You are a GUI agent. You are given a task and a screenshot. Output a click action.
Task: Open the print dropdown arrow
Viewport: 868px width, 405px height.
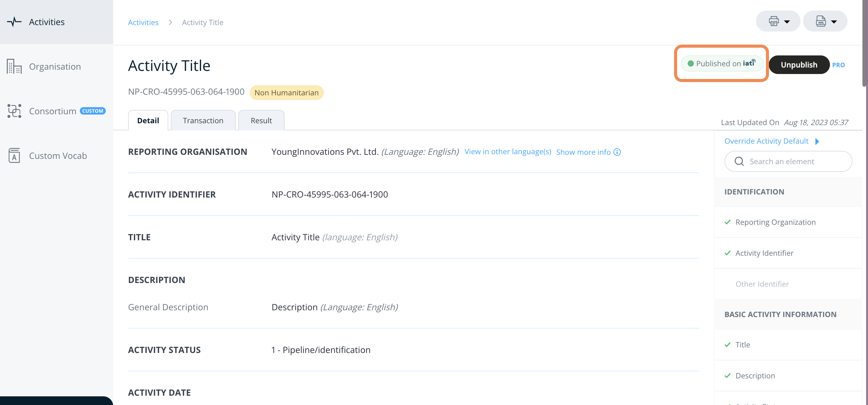pos(787,22)
